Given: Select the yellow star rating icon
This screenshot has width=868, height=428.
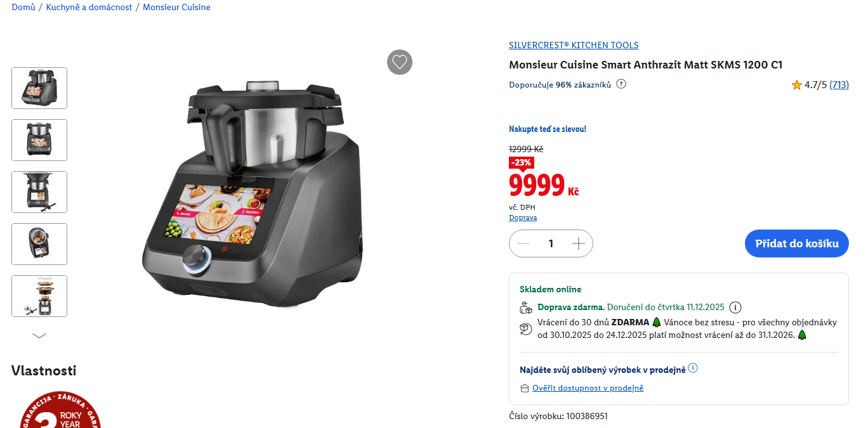Looking at the screenshot, I should click(797, 84).
